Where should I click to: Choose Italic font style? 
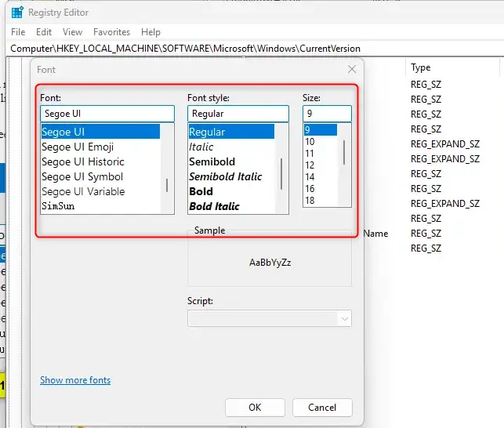pos(231,147)
